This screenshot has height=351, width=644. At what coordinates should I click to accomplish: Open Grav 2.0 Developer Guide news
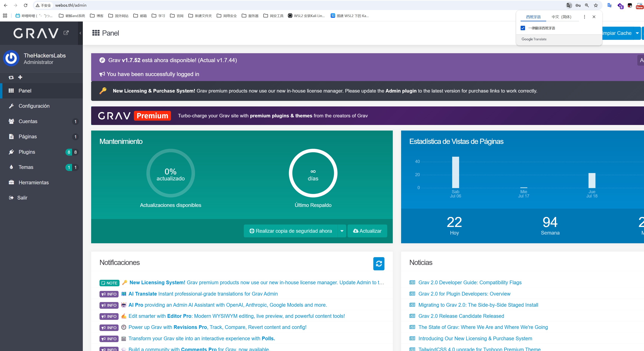point(470,282)
